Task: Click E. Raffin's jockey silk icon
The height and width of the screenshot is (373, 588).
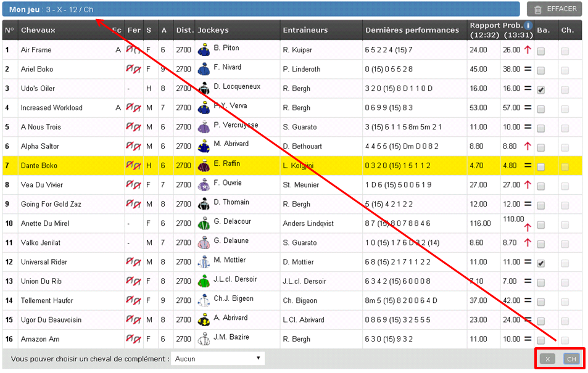Action: (204, 166)
